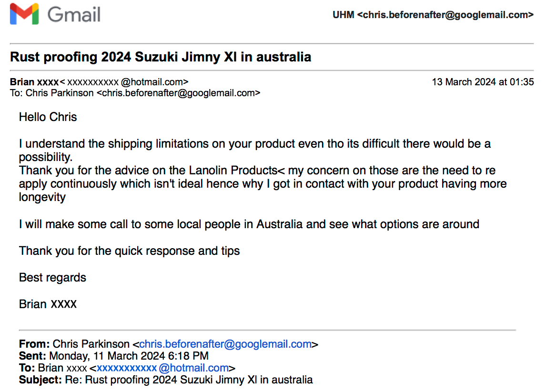Click the Gmail envelope logo icon
The image size is (546, 392).
pyautogui.click(x=24, y=14)
